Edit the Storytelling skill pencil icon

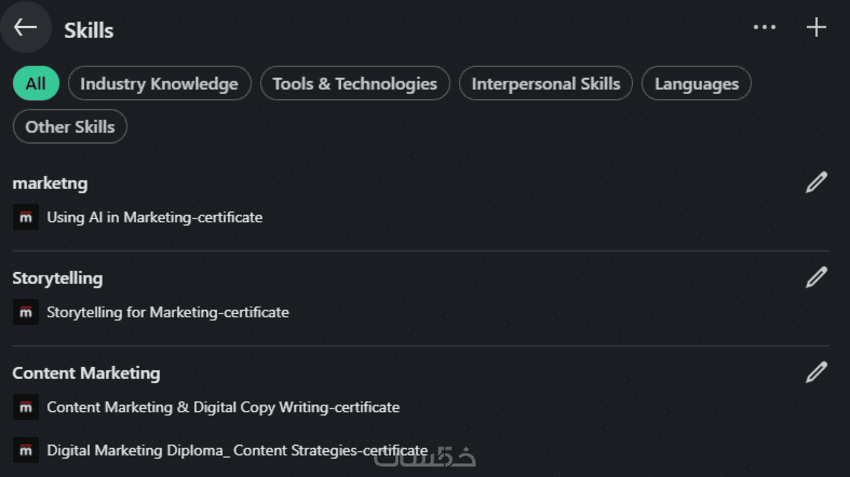(816, 277)
